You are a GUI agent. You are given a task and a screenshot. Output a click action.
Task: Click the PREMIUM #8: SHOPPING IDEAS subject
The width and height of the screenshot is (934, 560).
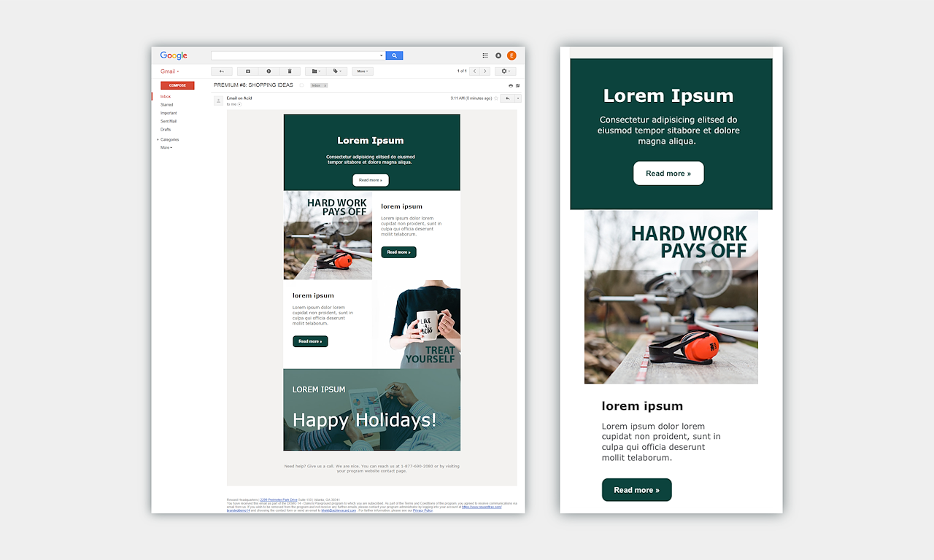253,85
